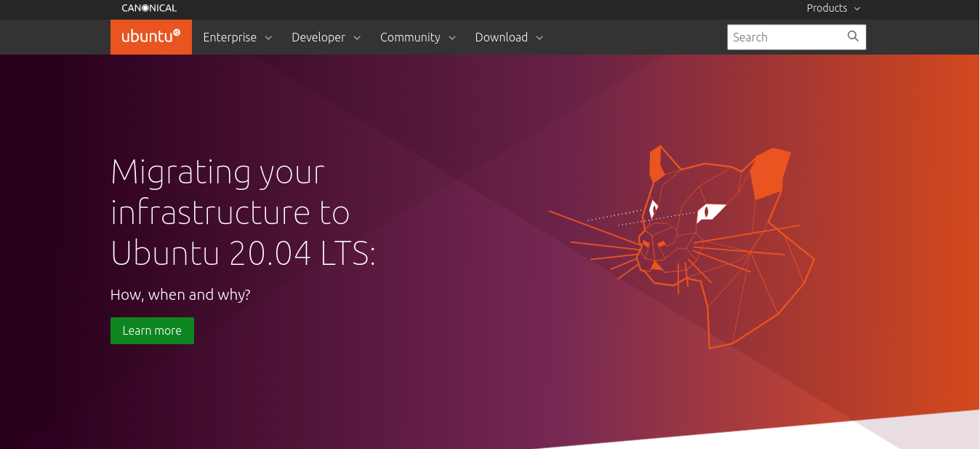Click the chevron next to Developer

357,38
